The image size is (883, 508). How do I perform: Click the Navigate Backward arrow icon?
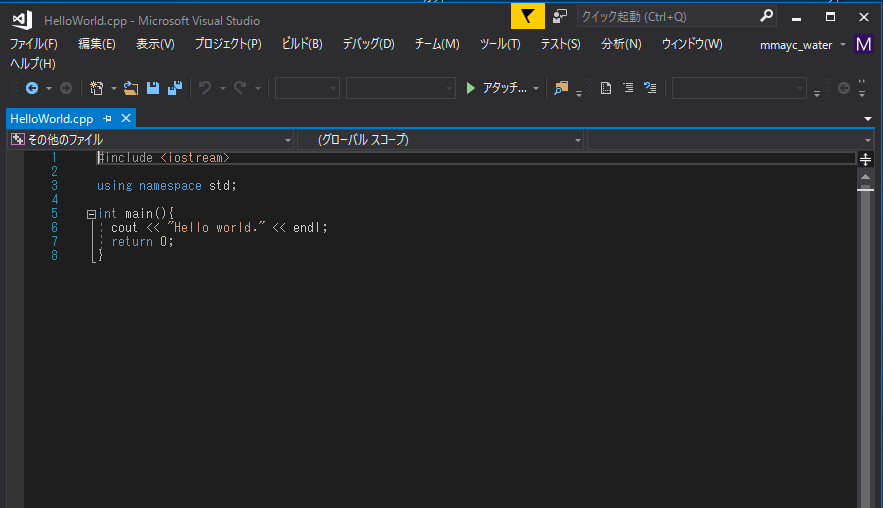(32, 88)
